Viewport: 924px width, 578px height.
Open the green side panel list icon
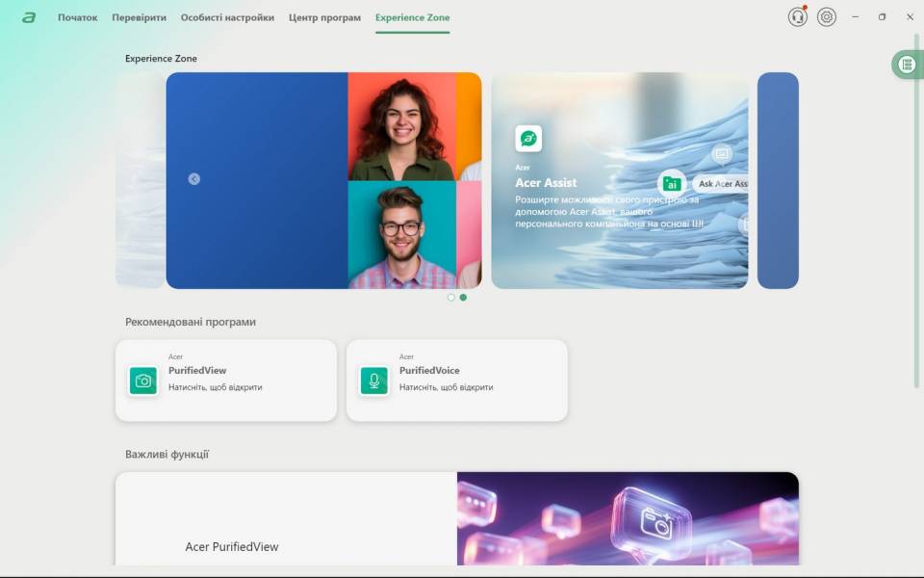click(x=907, y=64)
